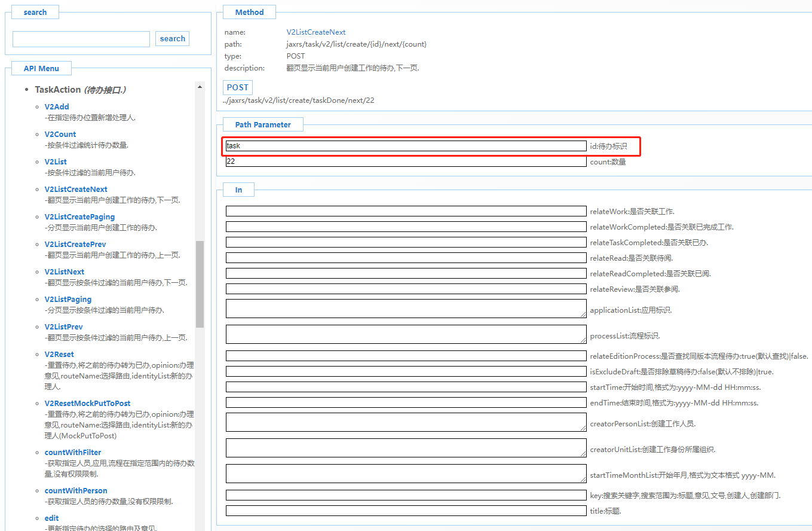Select V2List in the API menu
The height and width of the screenshot is (531, 812).
coord(56,162)
